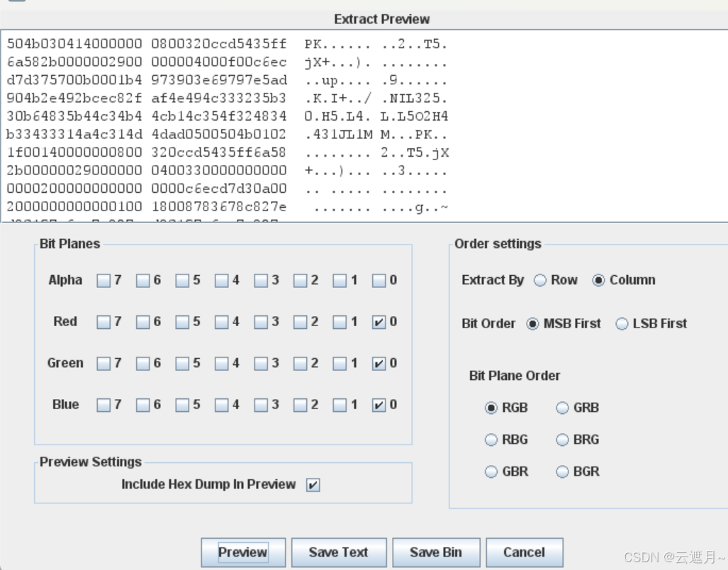Enable Green bit plane 2
This screenshot has width=728, height=570.
pos(301,363)
